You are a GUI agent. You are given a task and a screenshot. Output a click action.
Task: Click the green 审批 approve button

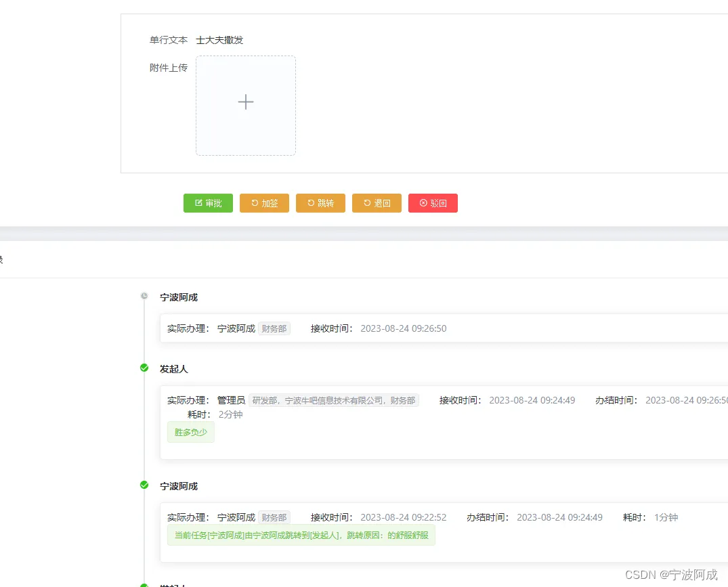208,203
